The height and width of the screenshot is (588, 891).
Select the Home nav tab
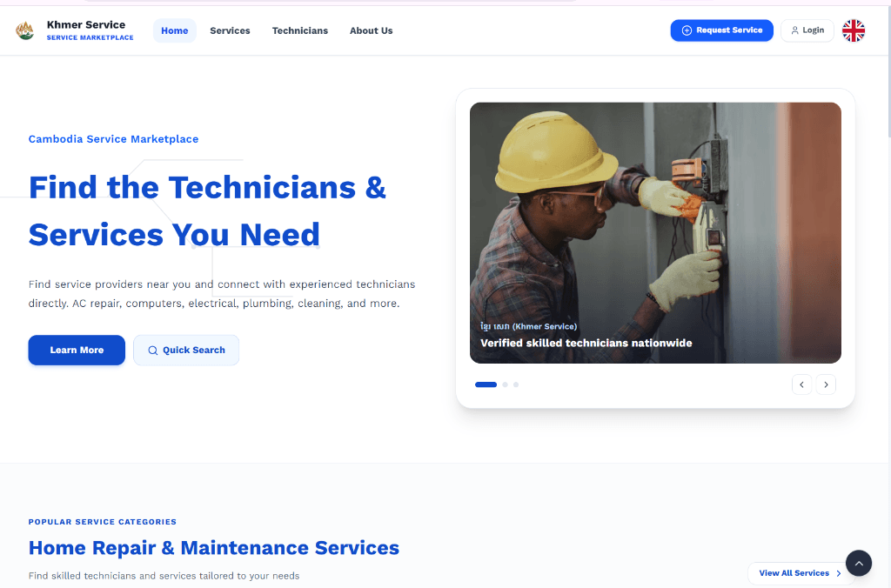point(174,30)
